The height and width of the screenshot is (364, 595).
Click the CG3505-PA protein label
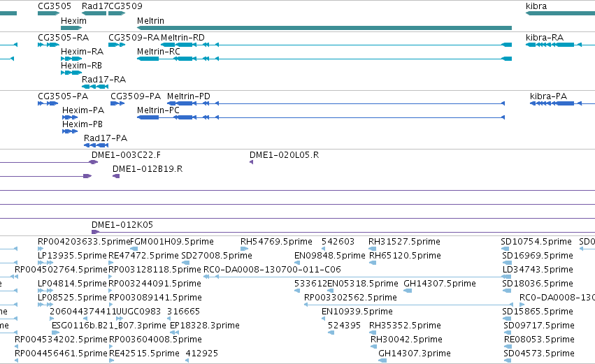tap(63, 96)
